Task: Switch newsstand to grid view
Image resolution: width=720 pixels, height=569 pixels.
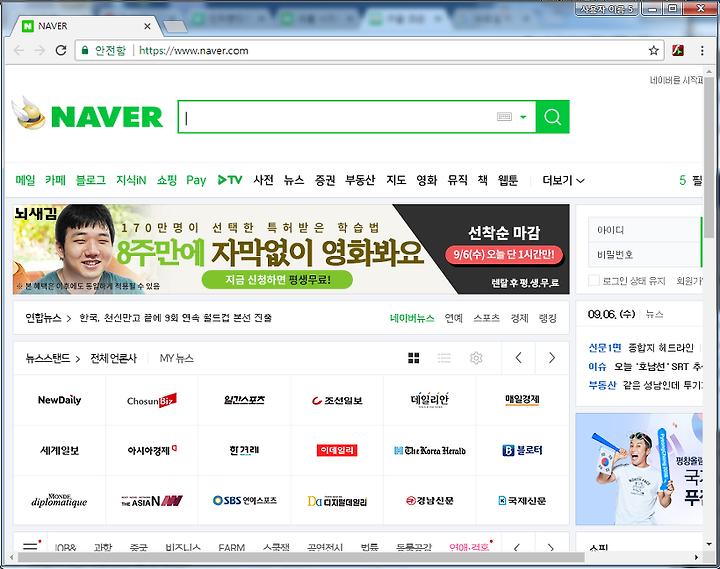Action: click(414, 358)
